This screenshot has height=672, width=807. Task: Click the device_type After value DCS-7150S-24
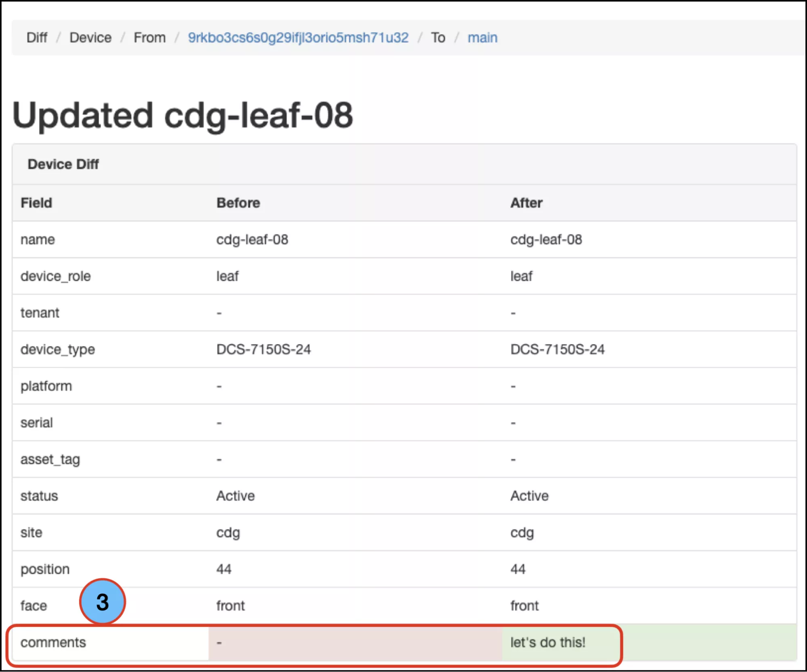coord(557,349)
